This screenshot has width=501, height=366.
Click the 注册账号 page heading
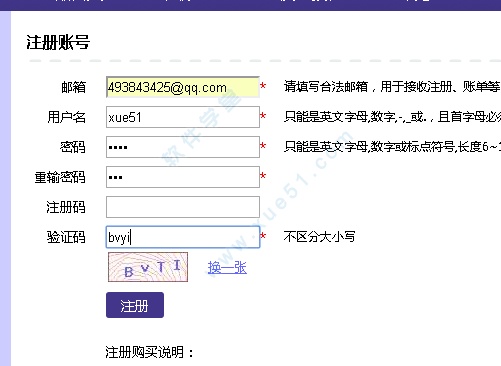tap(58, 43)
